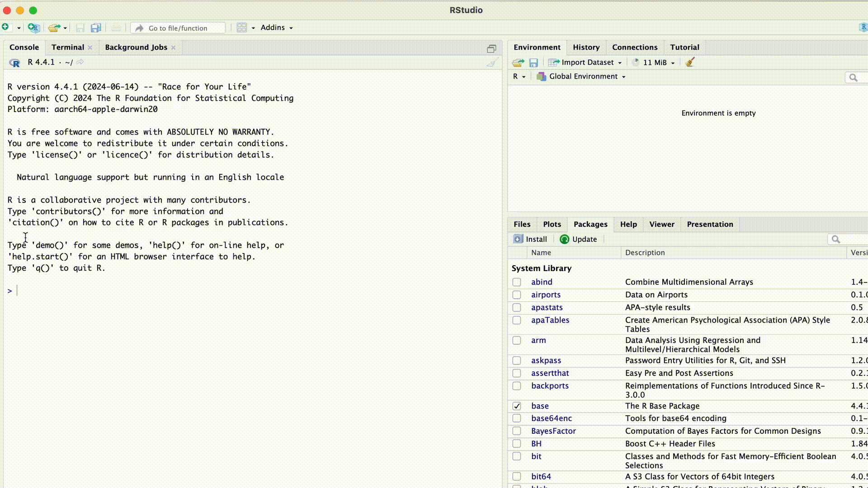
Task: Uncheck the base package checkbox
Action: point(517,406)
